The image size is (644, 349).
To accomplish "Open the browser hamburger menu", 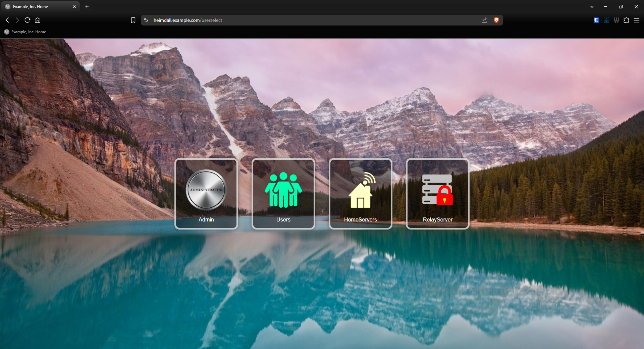I will (636, 20).
